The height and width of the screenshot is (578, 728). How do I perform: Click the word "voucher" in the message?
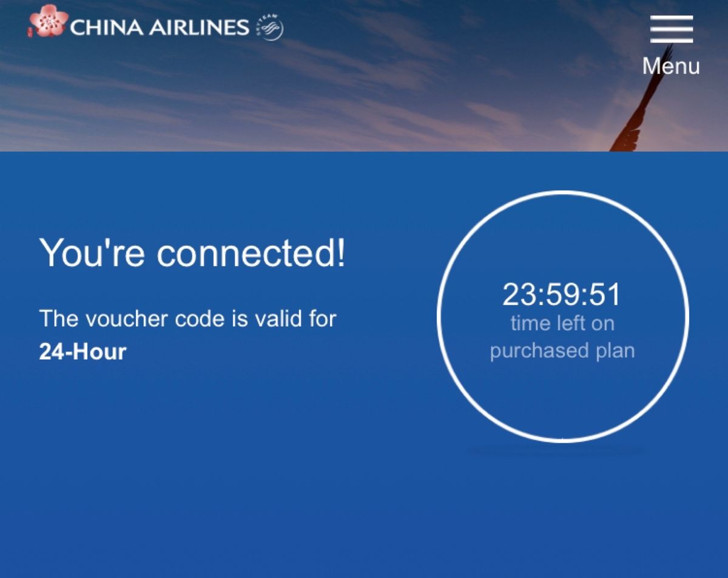[x=123, y=318]
